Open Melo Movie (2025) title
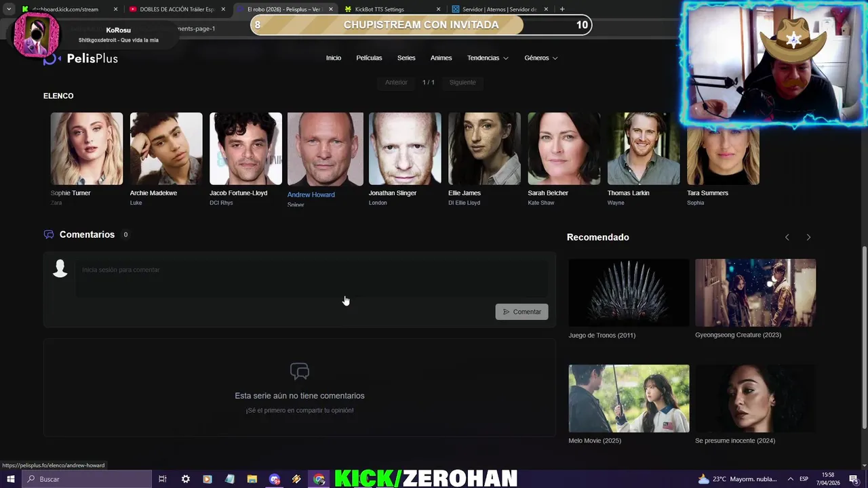The height and width of the screenshot is (488, 868). point(595,441)
